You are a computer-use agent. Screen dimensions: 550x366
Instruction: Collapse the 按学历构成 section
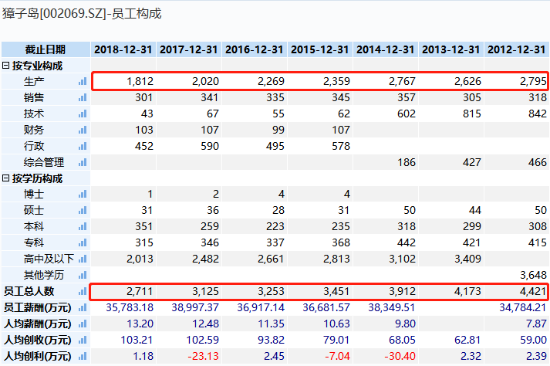5,178
